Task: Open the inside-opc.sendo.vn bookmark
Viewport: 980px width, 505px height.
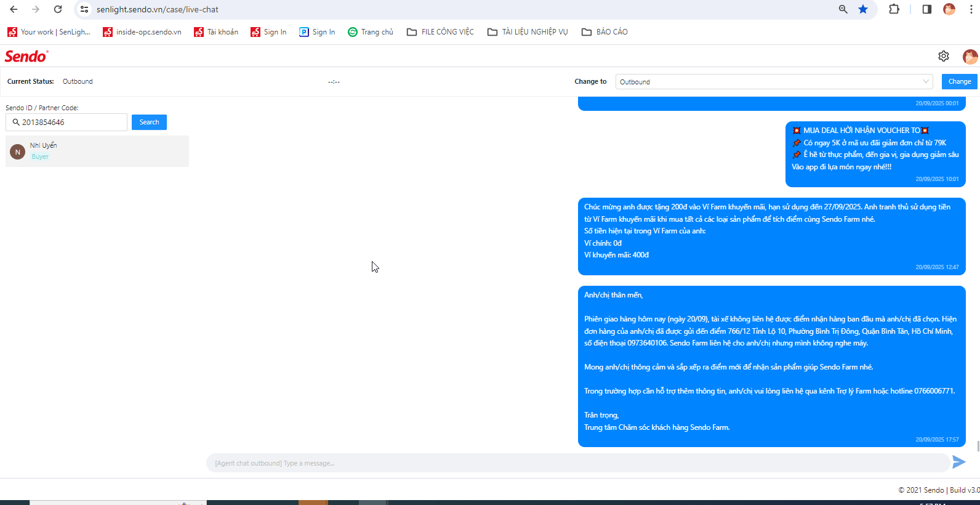Action: (x=142, y=32)
